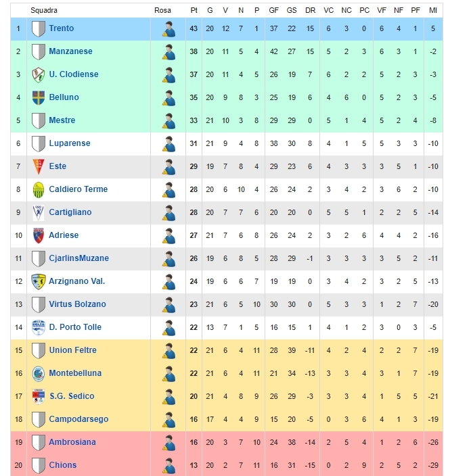Follow the Virtus Bolzano team link

pyautogui.click(x=78, y=304)
